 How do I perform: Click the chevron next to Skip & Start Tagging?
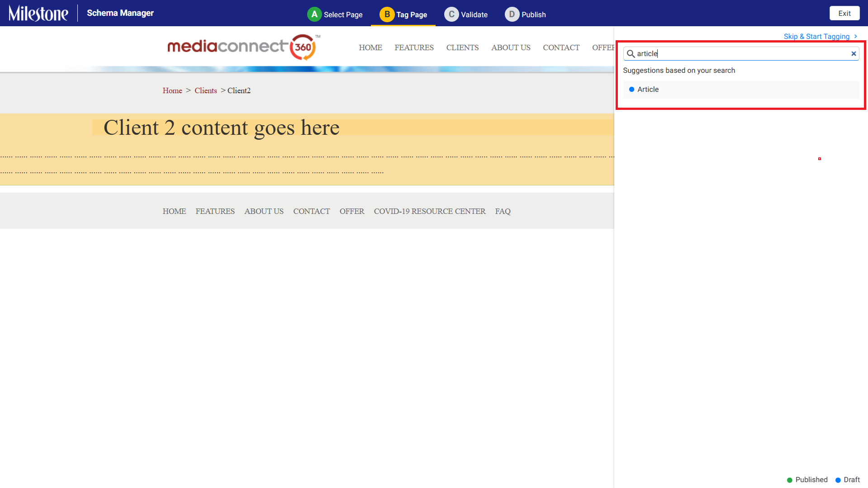pyautogui.click(x=855, y=36)
